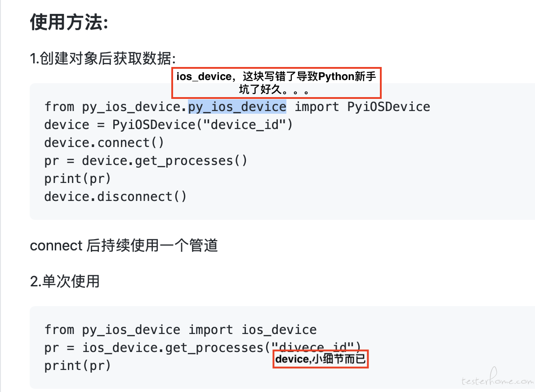Click the 'connect 后持续使用一个管道' paragraph
Image resolution: width=535 pixels, height=392 pixels.
pyautogui.click(x=124, y=245)
